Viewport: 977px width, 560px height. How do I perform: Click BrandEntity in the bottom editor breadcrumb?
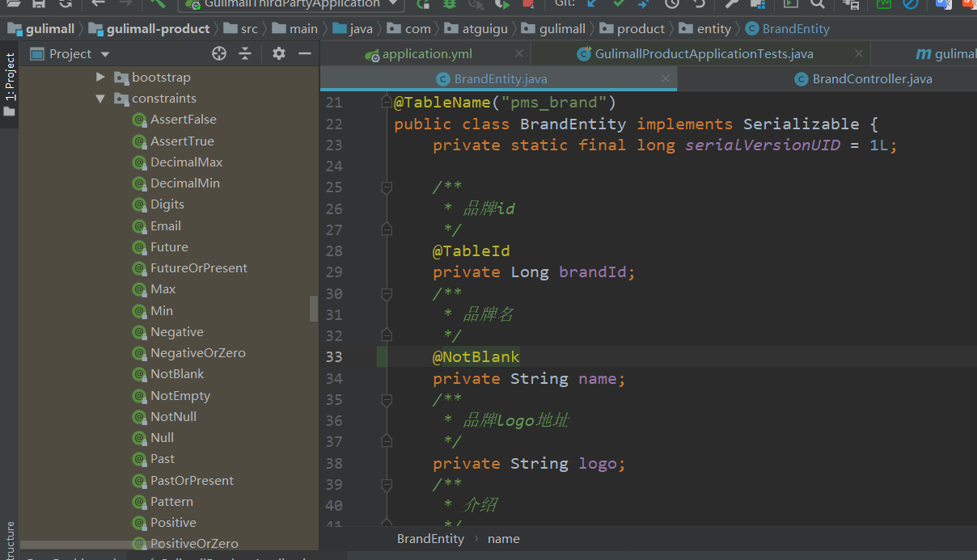(430, 539)
